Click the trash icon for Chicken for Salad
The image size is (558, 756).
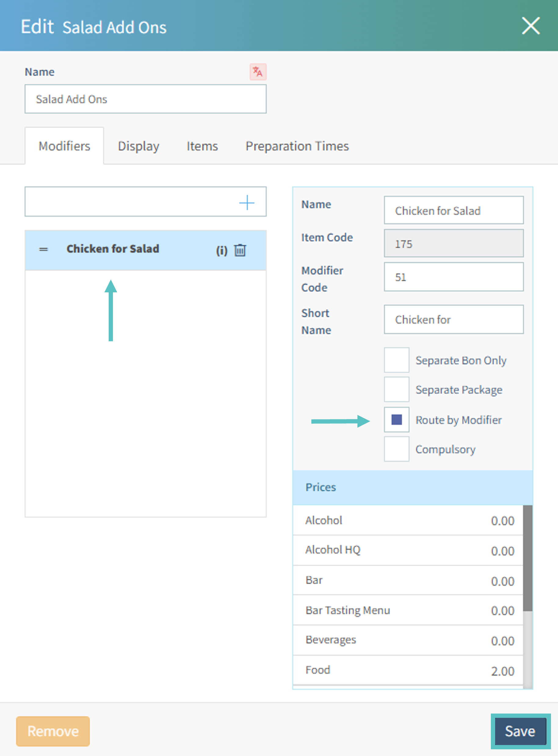[240, 250]
